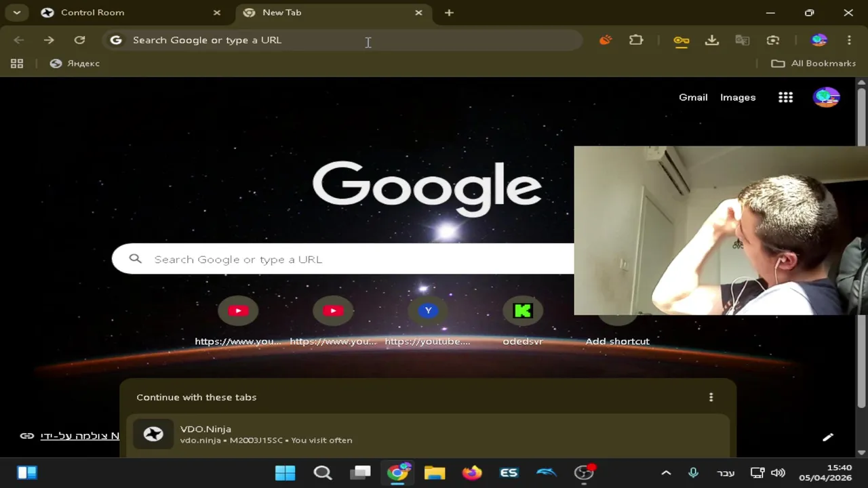Image resolution: width=868 pixels, height=488 pixels.
Task: Click the Chrome icon on the taskbar
Action: (x=399, y=472)
